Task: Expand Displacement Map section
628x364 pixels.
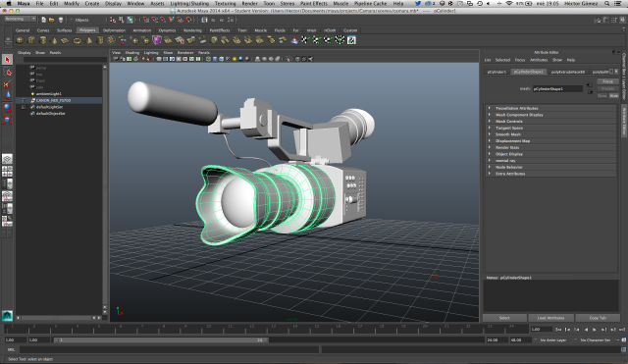Action: click(x=550, y=140)
